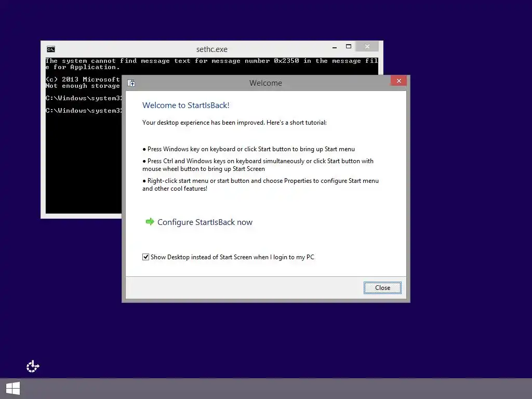Click the Windows Start button on taskbar
This screenshot has width=532, height=399.
point(13,389)
